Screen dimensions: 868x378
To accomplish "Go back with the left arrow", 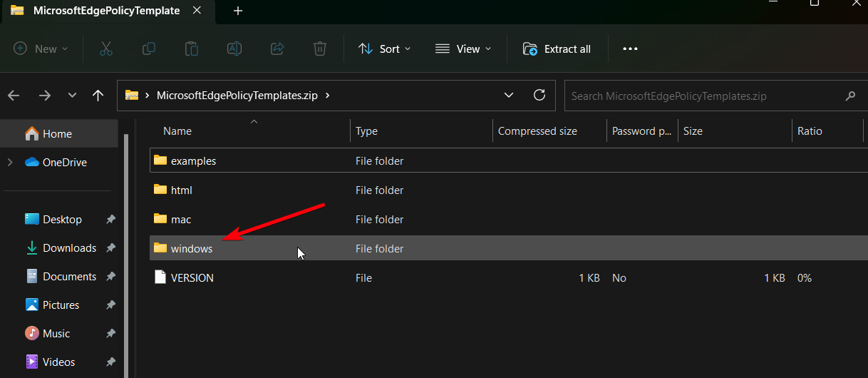I will click(14, 96).
